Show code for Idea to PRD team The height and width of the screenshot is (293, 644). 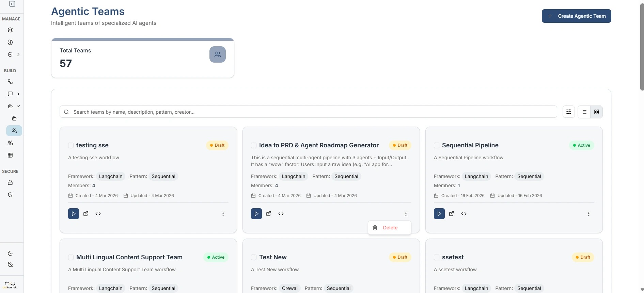[281, 214]
